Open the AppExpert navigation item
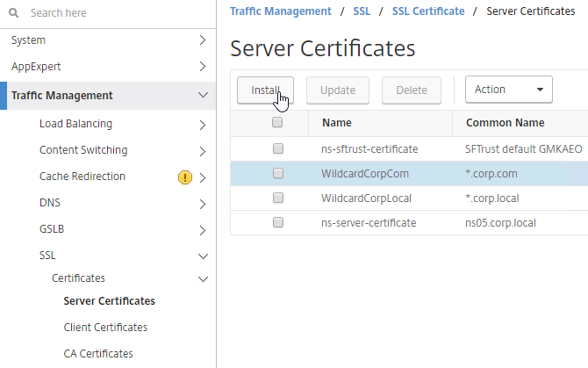 coord(36,67)
